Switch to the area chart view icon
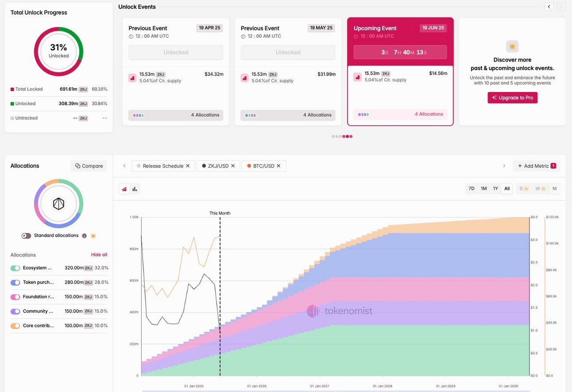Viewport: 572px width, 392px height. tap(124, 189)
